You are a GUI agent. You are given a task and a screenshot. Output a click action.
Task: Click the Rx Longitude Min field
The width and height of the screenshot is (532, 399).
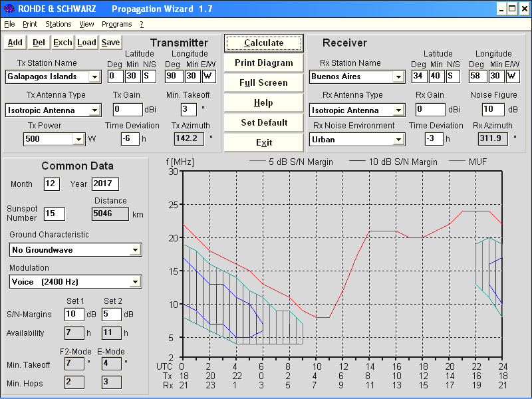496,76
